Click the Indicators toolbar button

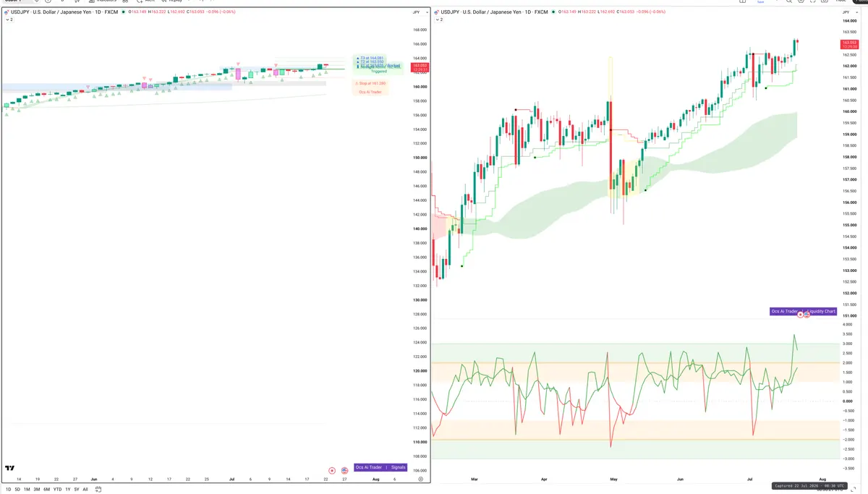tap(102, 1)
